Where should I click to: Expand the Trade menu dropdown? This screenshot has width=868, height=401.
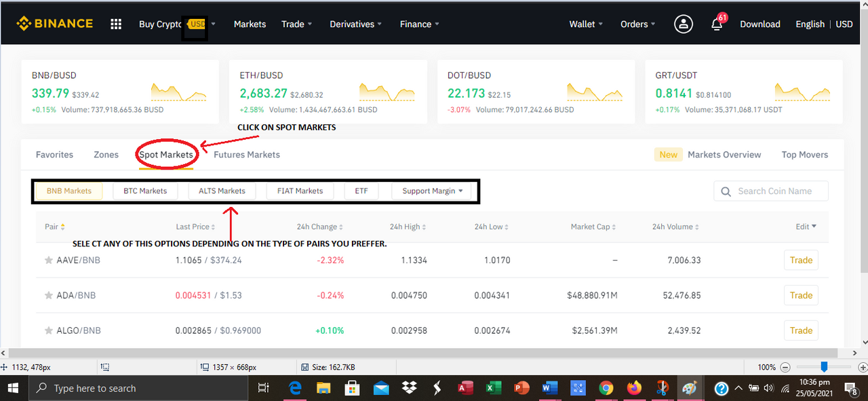[297, 24]
